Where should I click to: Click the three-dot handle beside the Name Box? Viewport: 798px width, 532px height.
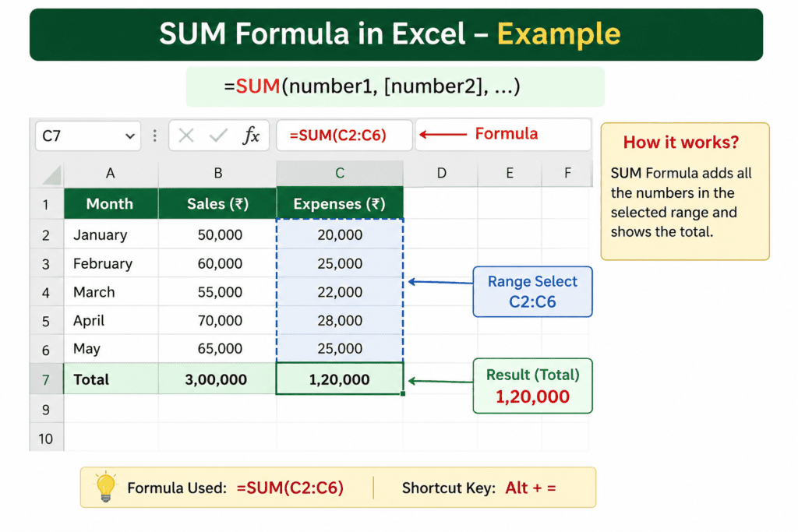tap(155, 136)
